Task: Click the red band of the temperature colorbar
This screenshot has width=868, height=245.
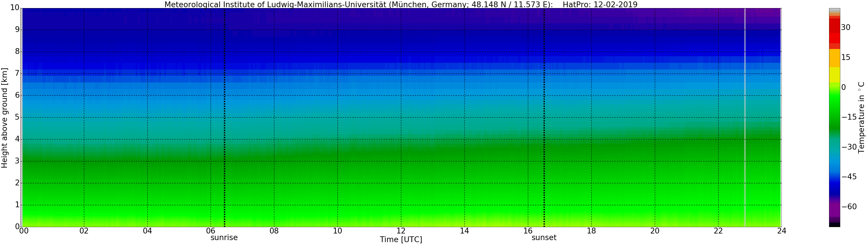Action: 834,31
